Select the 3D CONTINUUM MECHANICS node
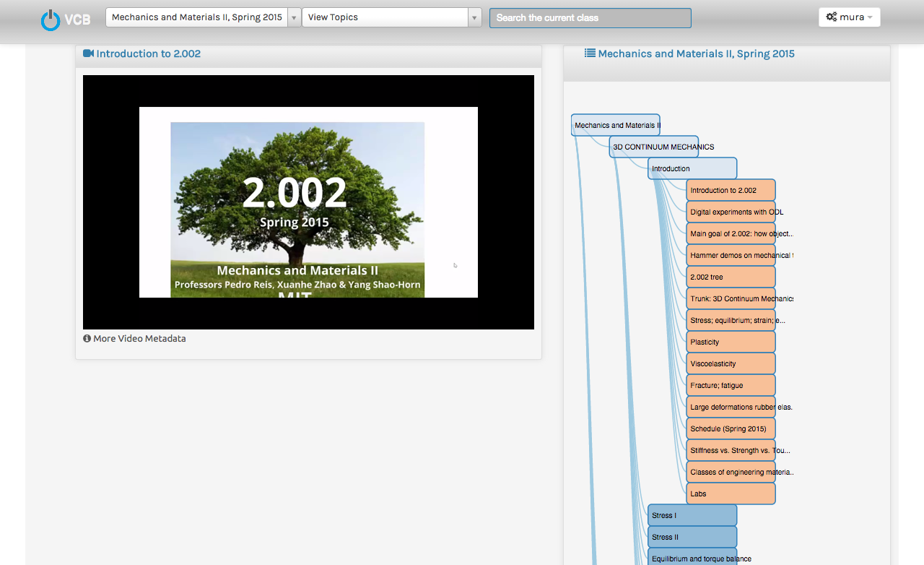924x565 pixels. pyautogui.click(x=653, y=147)
